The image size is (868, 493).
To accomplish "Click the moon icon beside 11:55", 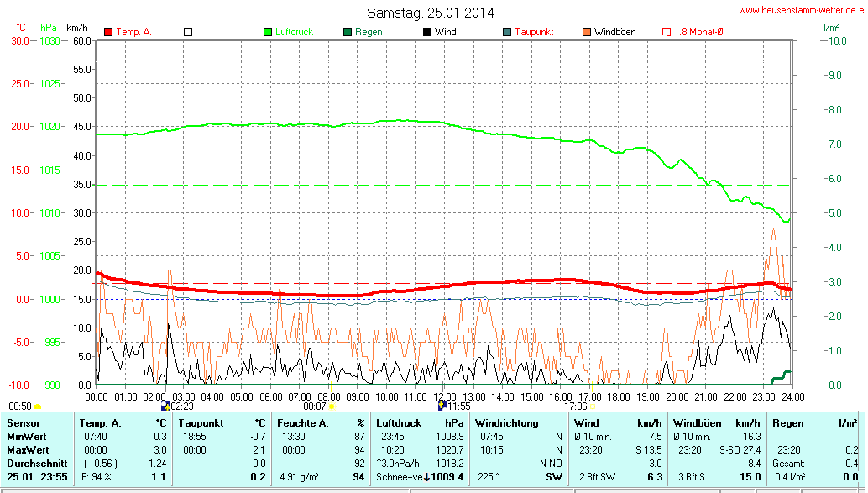I will [x=442, y=406].
